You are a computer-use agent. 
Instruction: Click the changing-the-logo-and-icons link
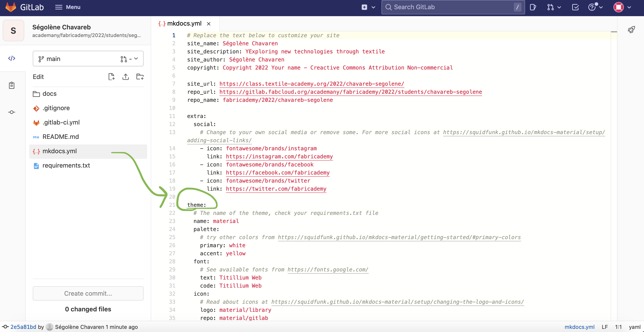397,302
